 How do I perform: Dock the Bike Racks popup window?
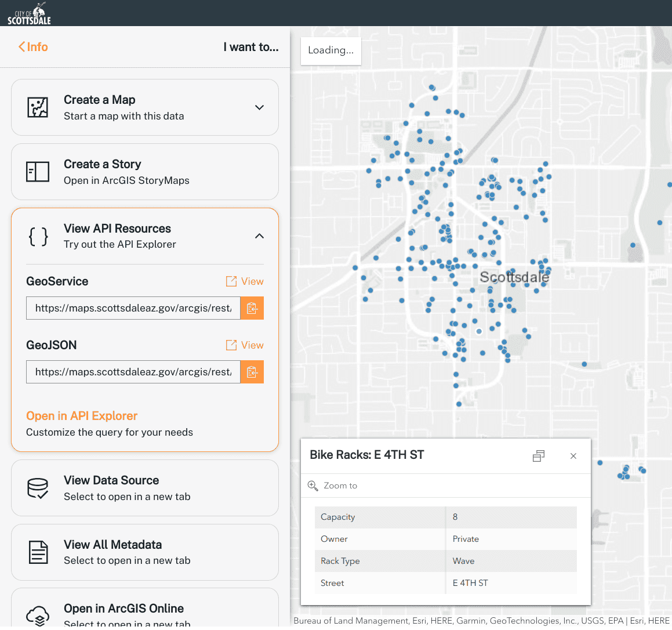[x=538, y=456]
